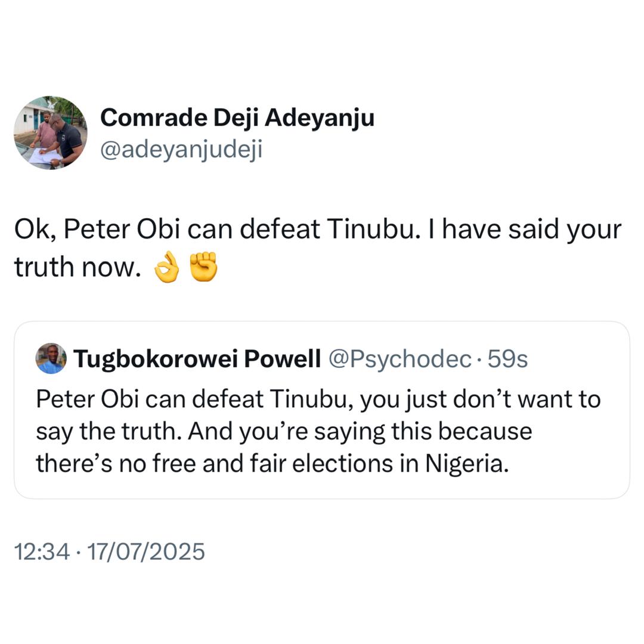Click the display name Comrade Deji Adeyanju
The width and height of the screenshot is (644, 644).
(237, 118)
